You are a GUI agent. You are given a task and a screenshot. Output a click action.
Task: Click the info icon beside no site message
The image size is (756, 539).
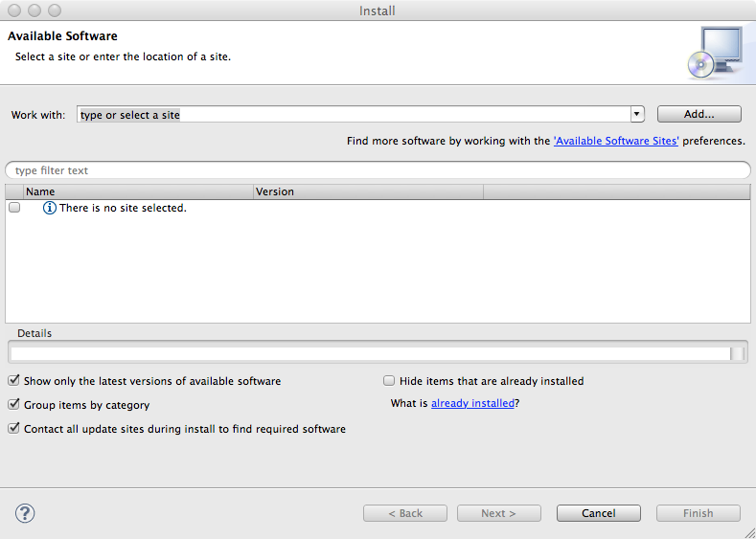50,208
